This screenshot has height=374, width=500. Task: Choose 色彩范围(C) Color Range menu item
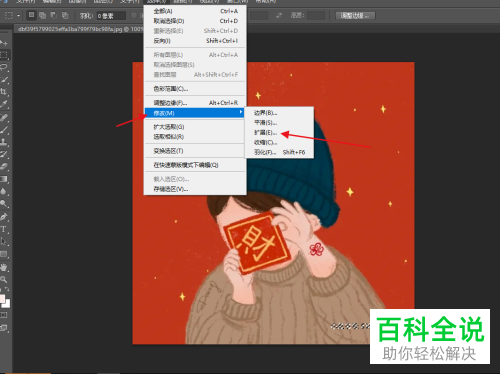coord(196,89)
